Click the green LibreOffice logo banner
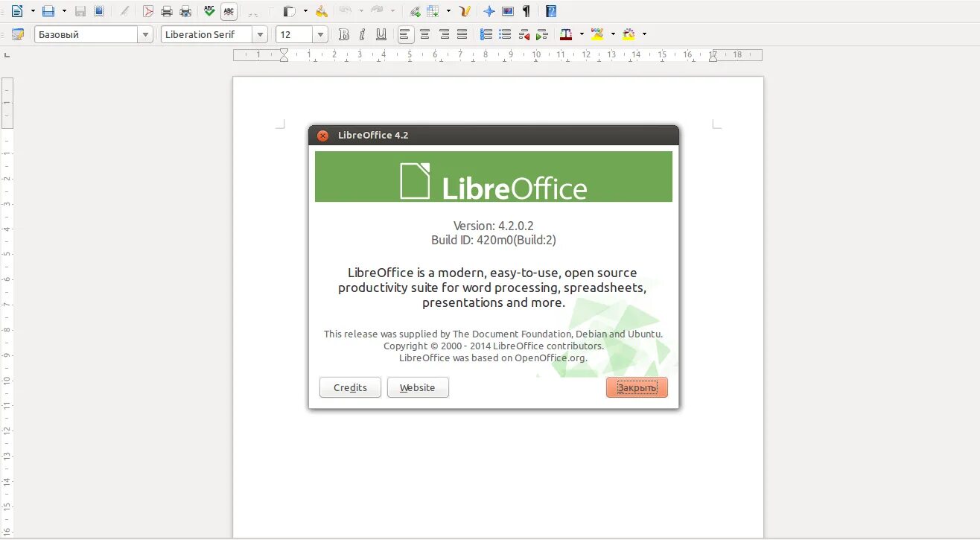Viewport: 980px width, 540px height. [494, 177]
